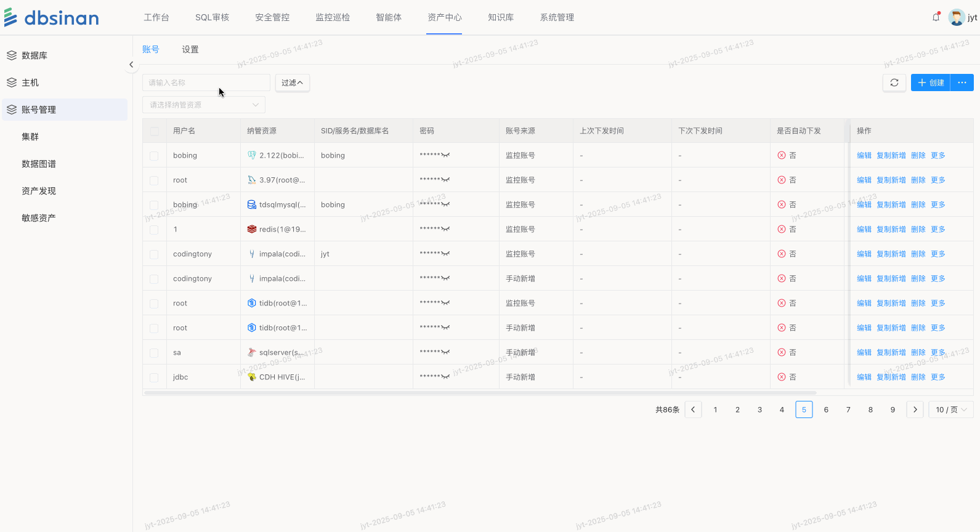
Task: Open the managed resource select dropdown
Action: click(203, 105)
